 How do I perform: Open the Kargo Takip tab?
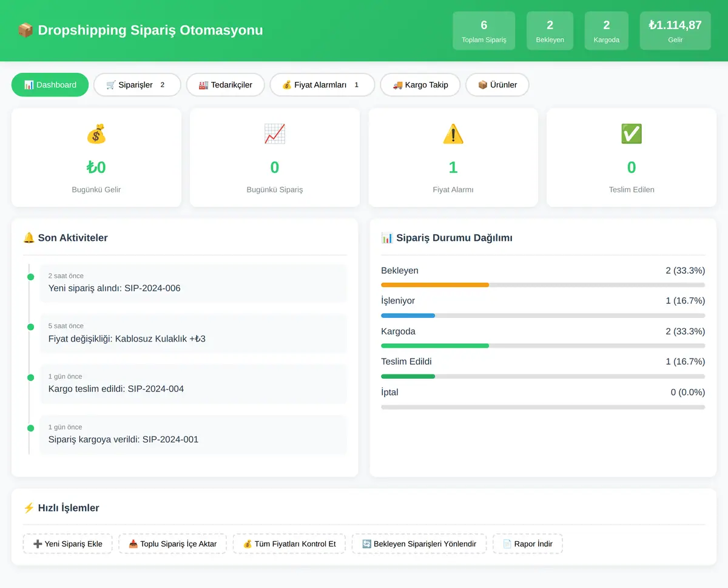(420, 85)
